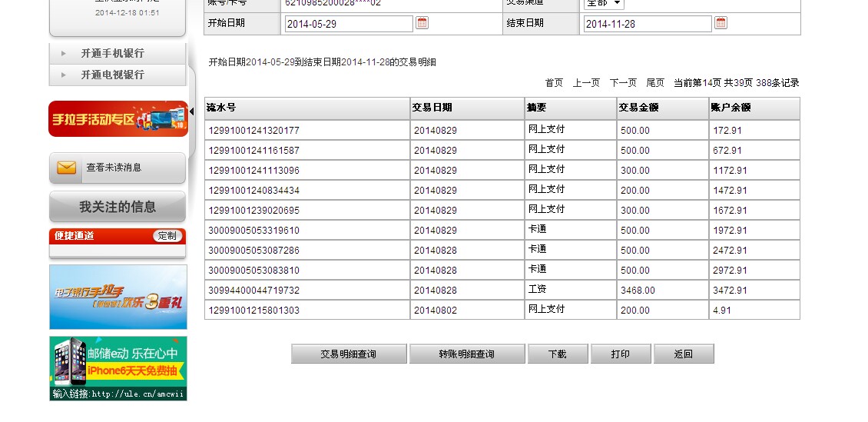Select serial number 12991001239020695
The height and width of the screenshot is (422, 868).
pos(254,211)
